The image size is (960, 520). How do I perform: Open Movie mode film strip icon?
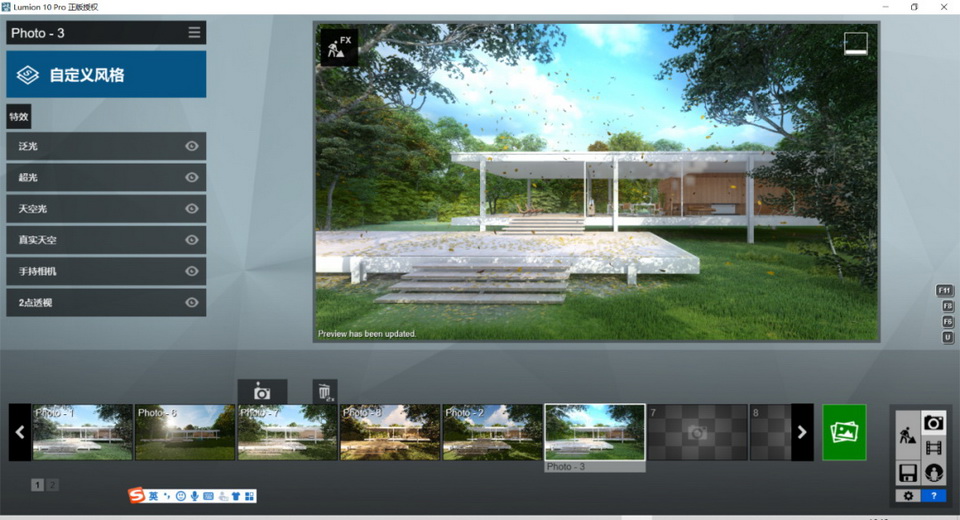click(x=933, y=448)
